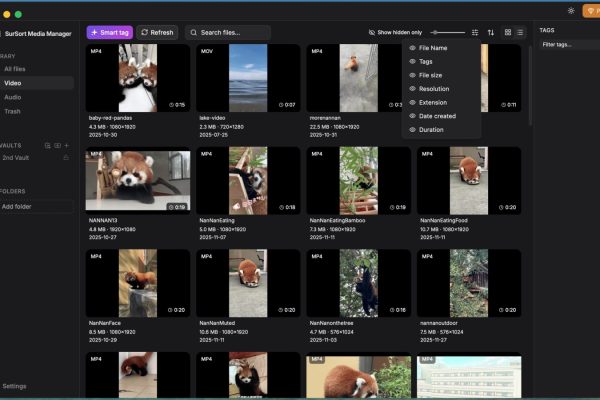This screenshot has height=400, width=600.
Task: Click the eject icon next to 2nd Vault
Action: (66, 158)
